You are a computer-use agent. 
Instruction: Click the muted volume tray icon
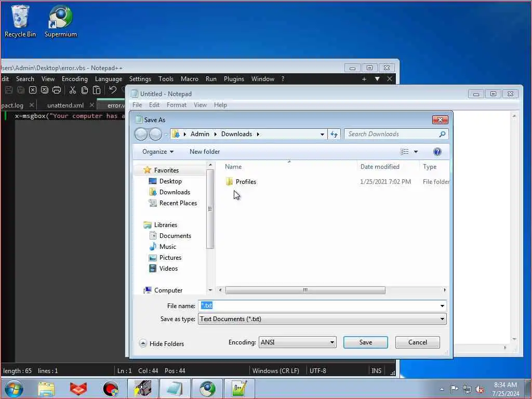pos(480,389)
